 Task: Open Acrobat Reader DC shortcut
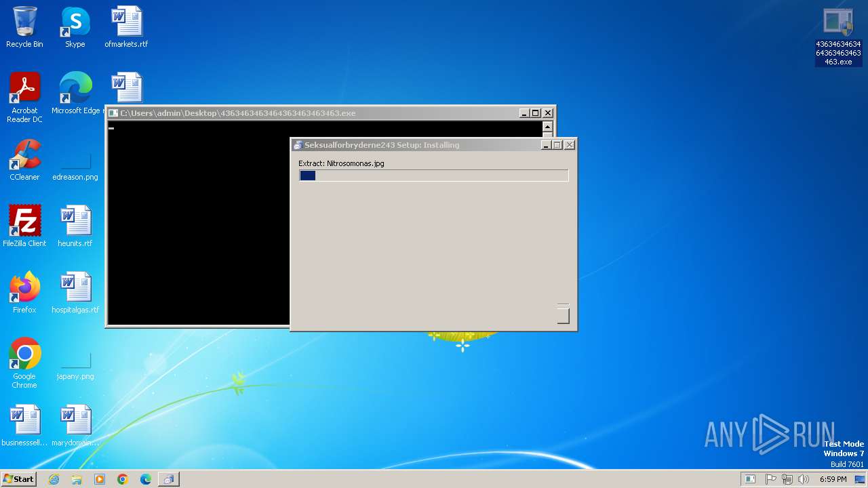click(24, 98)
